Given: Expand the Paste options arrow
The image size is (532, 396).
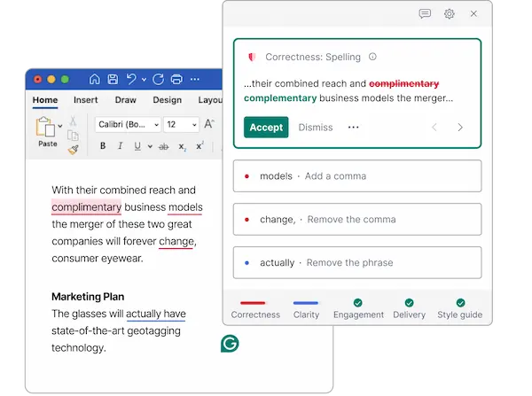Looking at the screenshot, I should tap(60, 126).
